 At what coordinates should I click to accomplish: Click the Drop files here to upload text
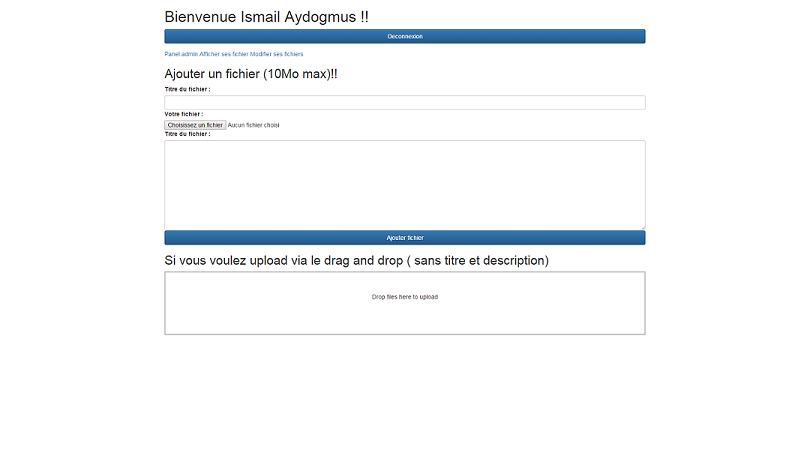point(404,297)
